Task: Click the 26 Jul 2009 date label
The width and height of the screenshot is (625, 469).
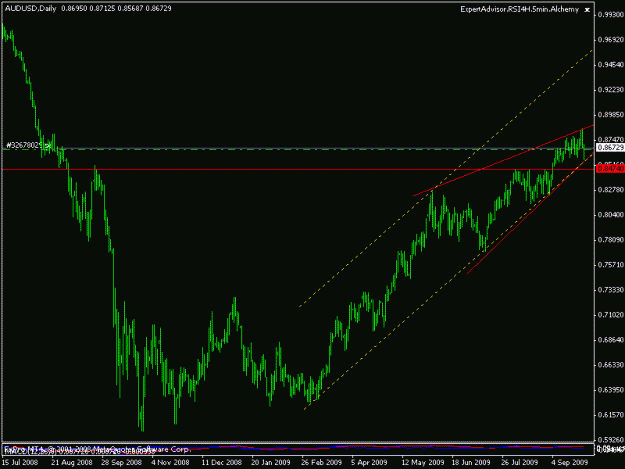Action: (520, 463)
